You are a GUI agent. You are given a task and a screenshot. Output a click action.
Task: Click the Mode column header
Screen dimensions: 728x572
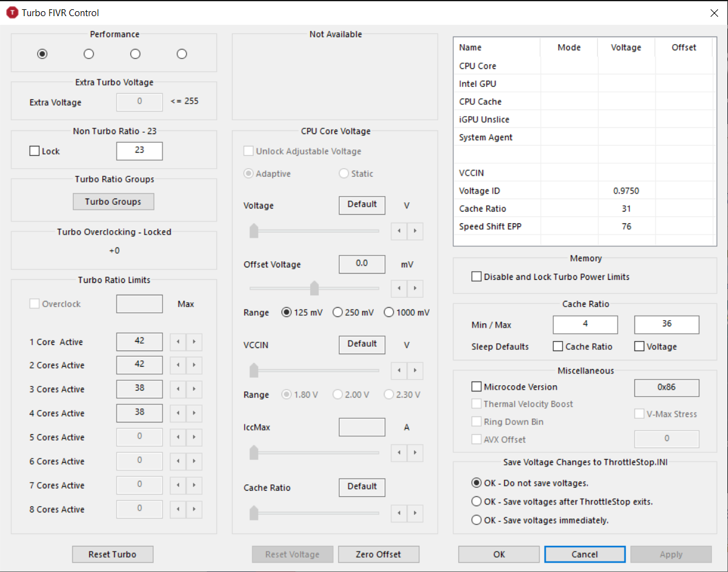569,47
